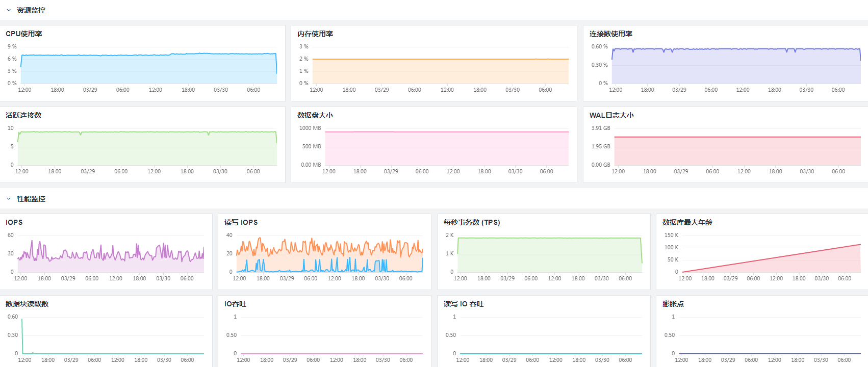Image resolution: width=868 pixels, height=367 pixels.
Task: Click the 150 K label on 数据库最大年龄 chart
Action: [671, 235]
